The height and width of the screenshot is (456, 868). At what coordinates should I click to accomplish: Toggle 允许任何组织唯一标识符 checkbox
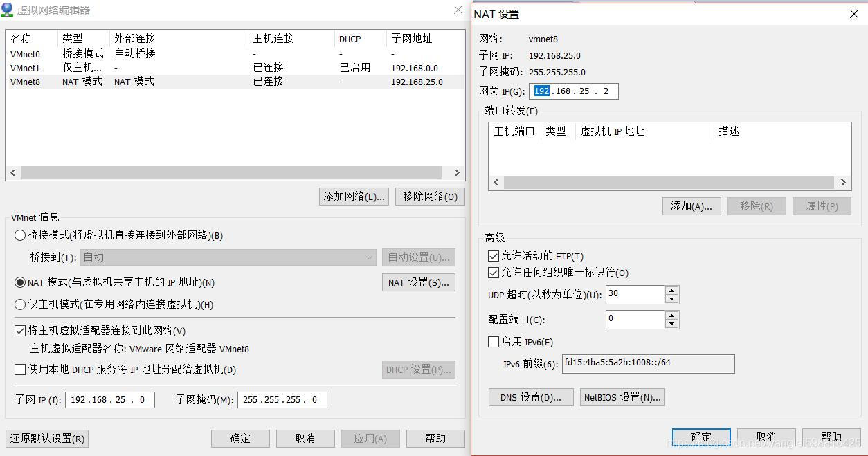tap(494, 273)
